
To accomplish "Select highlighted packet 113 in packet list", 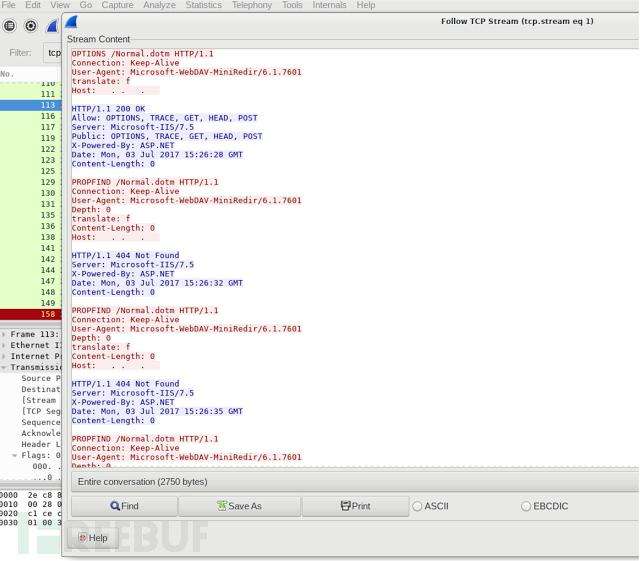I will point(31,105).
